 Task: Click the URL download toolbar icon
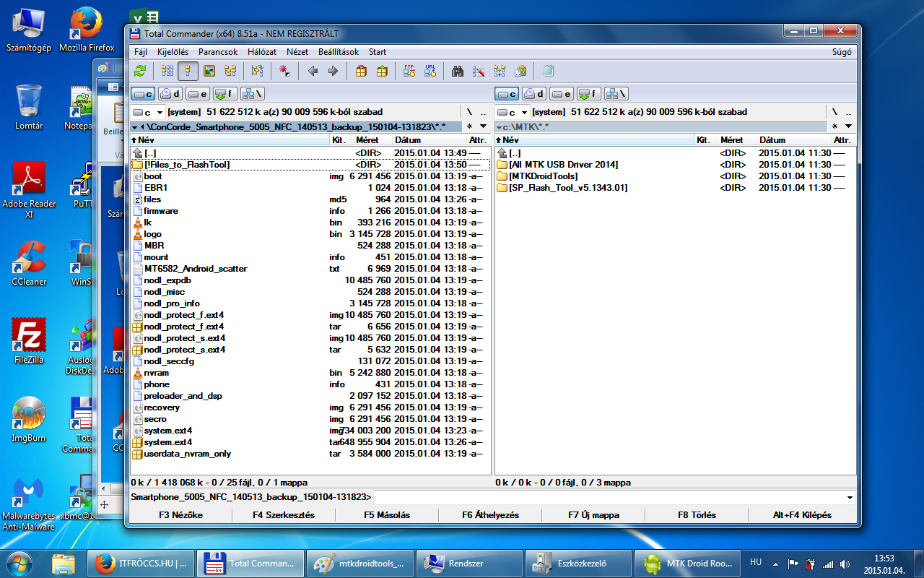[430, 71]
